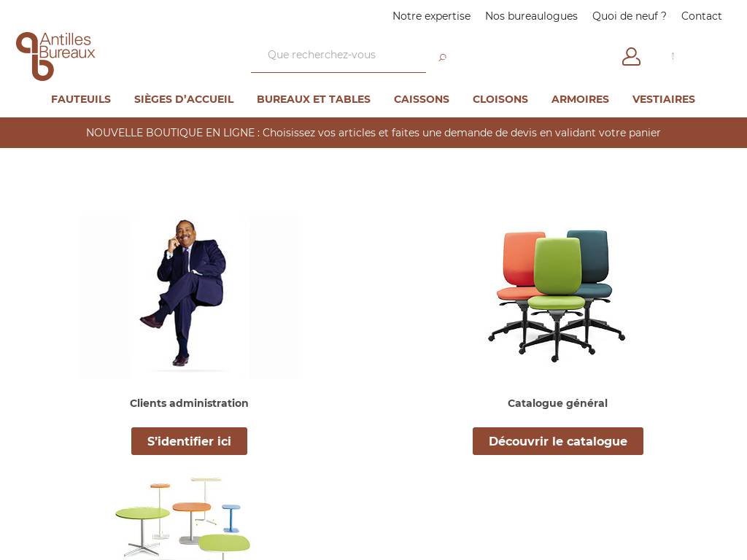Viewport: 747px width, 560px height.
Task: Click the search magnifier icon
Action: pyautogui.click(x=442, y=57)
